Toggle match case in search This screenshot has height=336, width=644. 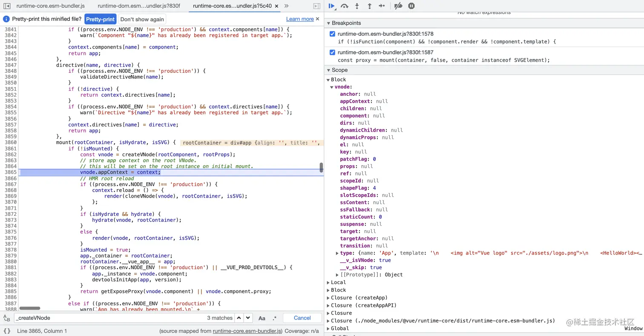click(x=262, y=318)
